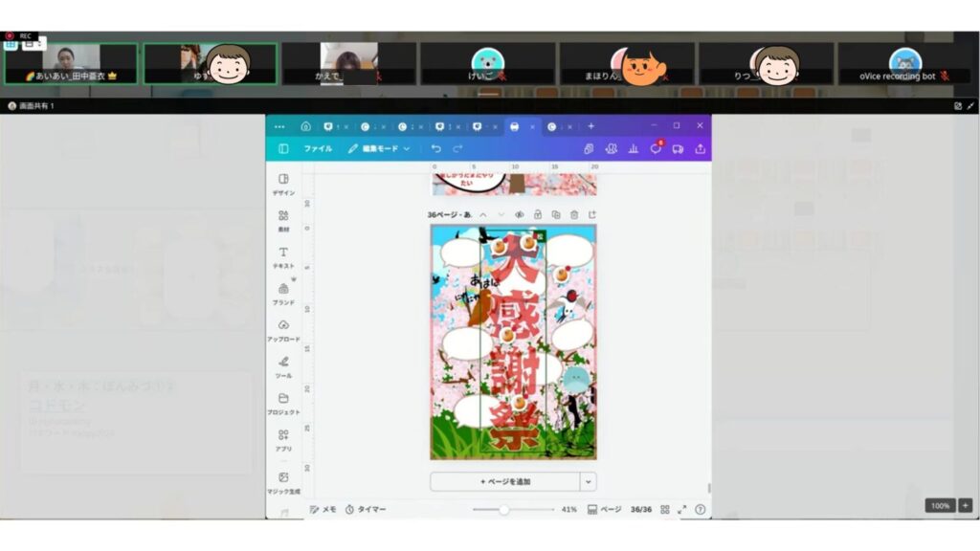
Task: Open the 素材 elements panel
Action: pyautogui.click(x=283, y=220)
